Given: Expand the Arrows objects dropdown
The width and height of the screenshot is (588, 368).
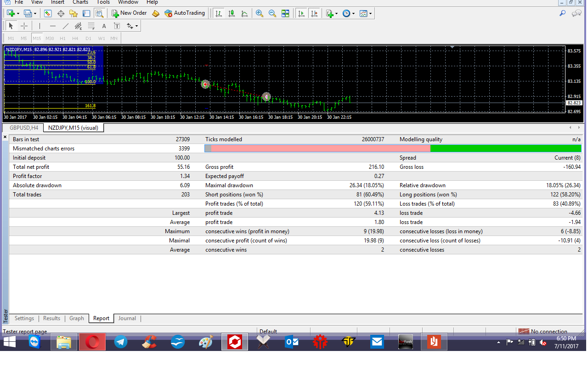Looking at the screenshot, I should click(x=136, y=26).
